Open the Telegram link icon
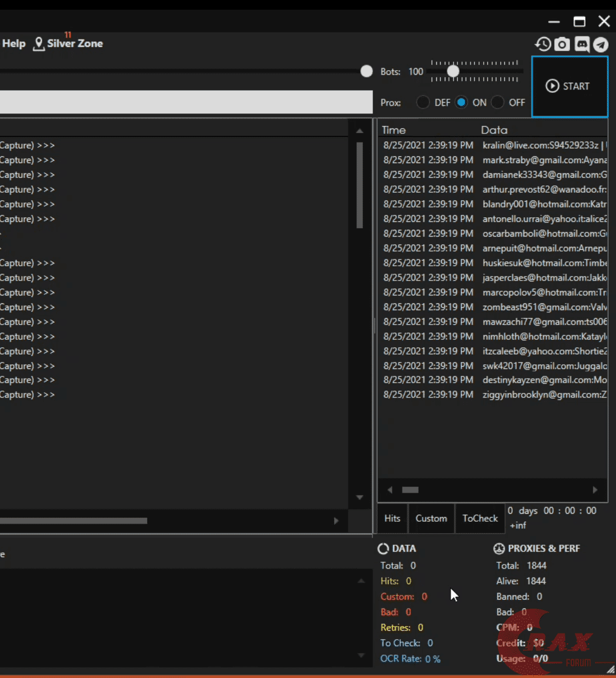Screen dimensions: 616x678 pos(601,44)
